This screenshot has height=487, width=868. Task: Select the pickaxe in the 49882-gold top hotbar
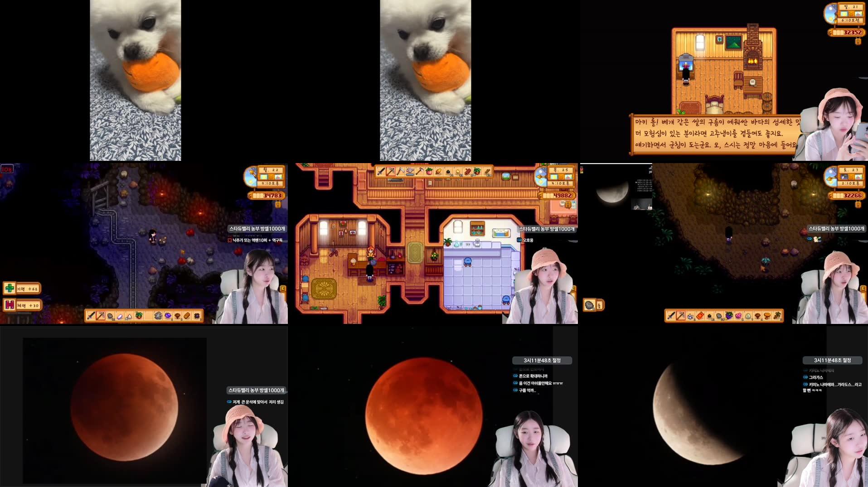click(x=391, y=171)
